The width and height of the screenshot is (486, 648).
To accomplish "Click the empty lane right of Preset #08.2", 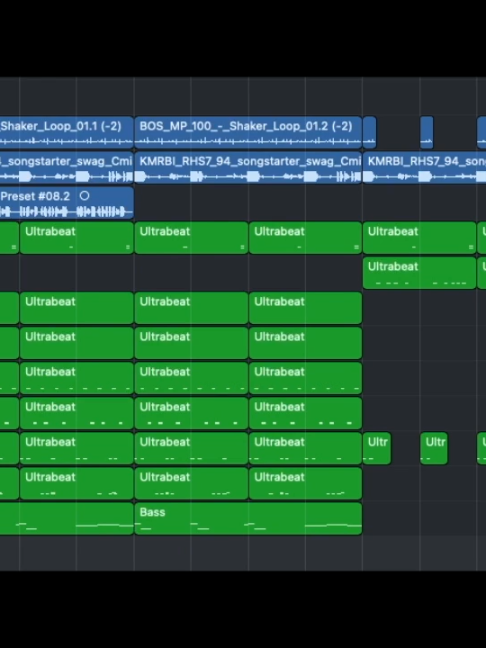I will point(310,202).
